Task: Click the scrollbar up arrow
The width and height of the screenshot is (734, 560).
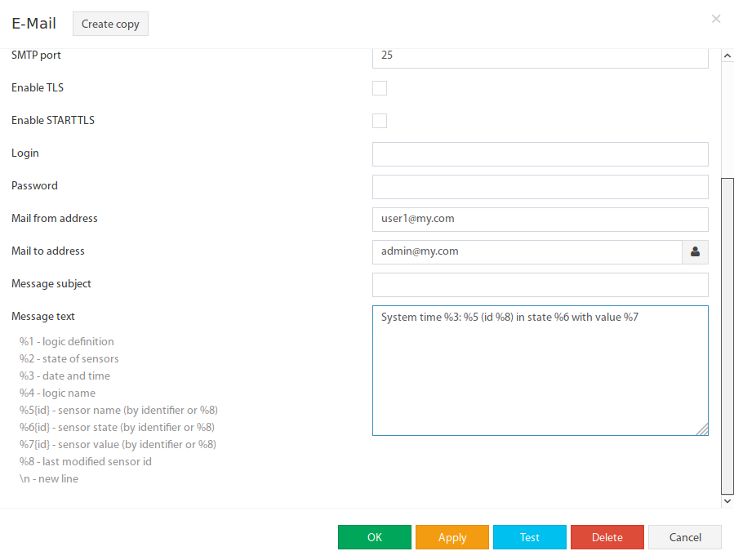Action: tap(727, 56)
